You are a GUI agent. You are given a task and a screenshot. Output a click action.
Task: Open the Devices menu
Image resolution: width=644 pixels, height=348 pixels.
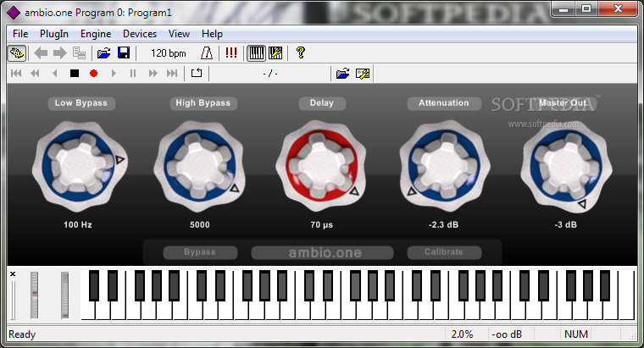(x=140, y=34)
